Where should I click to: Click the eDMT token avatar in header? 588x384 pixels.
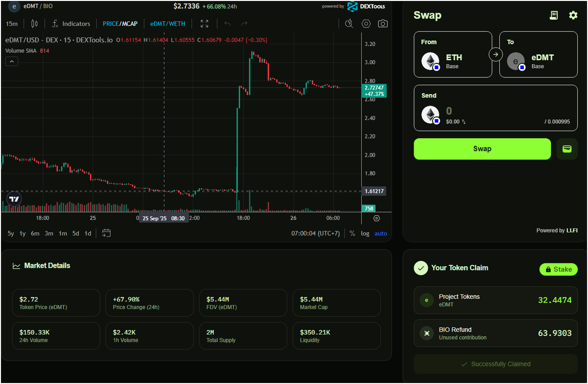point(14,6)
